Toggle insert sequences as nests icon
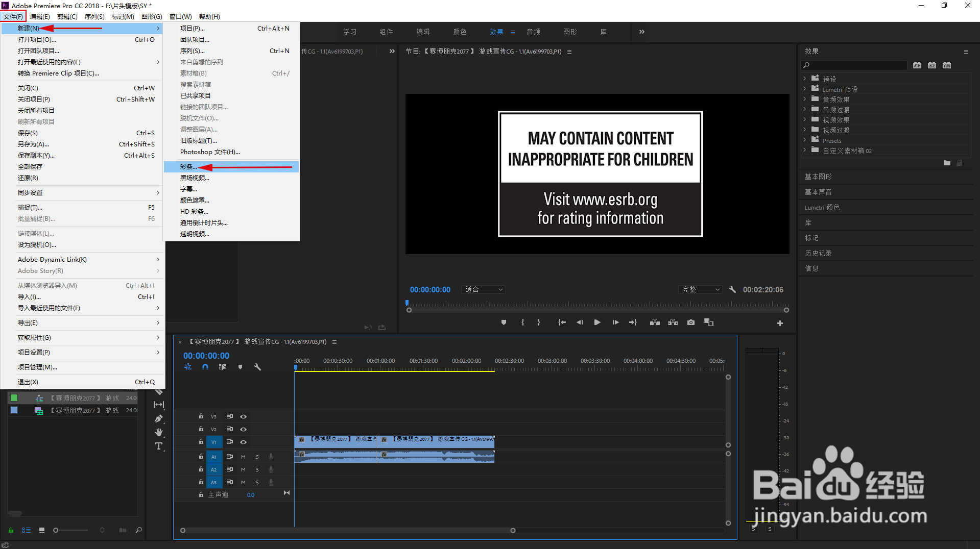 tap(188, 367)
